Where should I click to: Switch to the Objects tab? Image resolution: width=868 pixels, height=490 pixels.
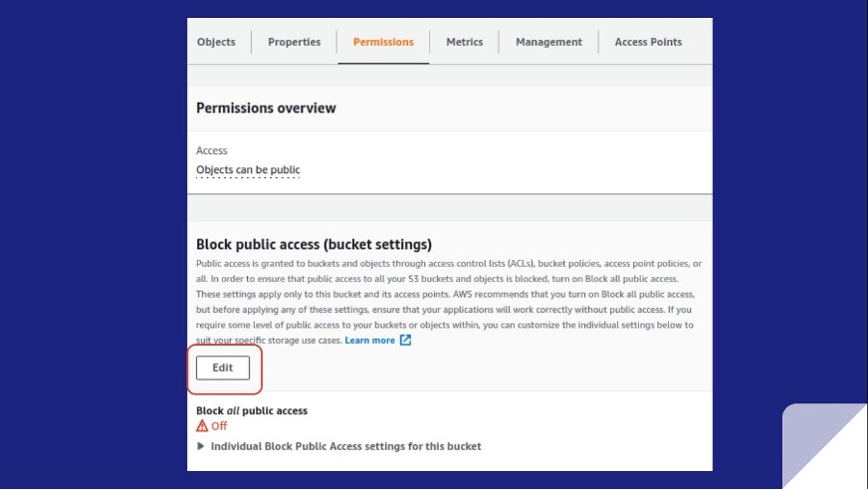(x=216, y=42)
